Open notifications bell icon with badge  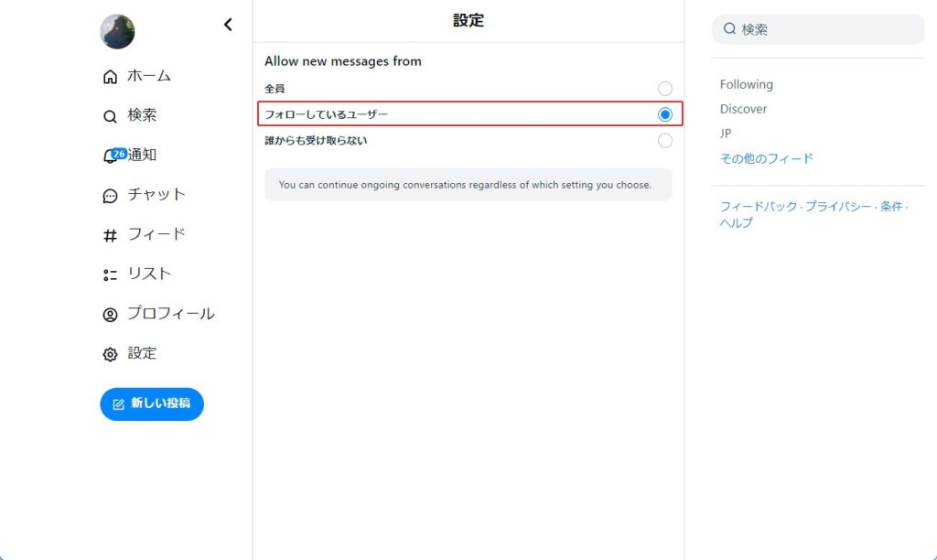[111, 156]
